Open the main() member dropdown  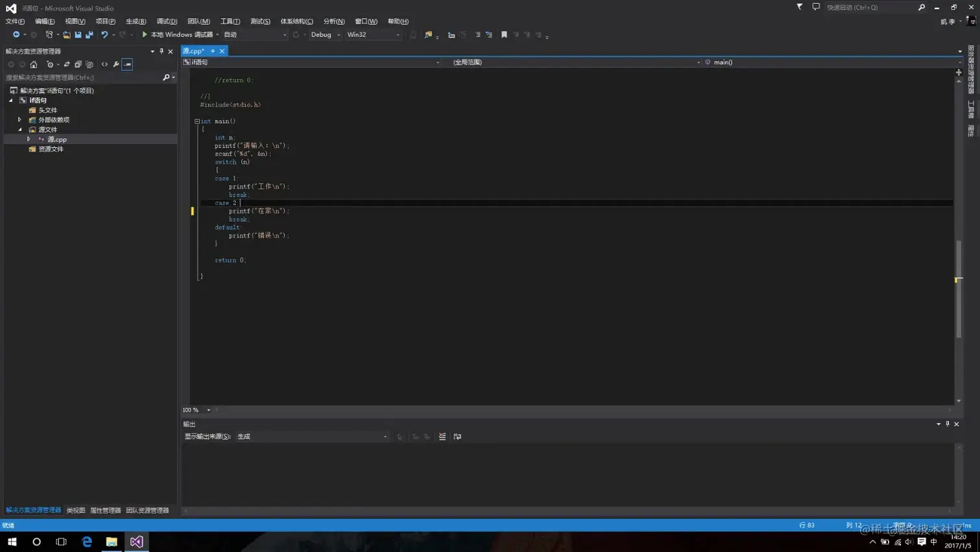[x=833, y=62]
